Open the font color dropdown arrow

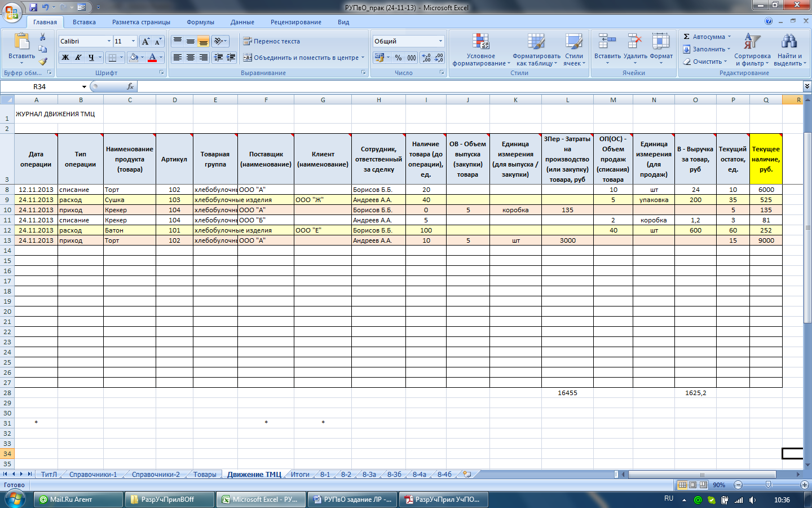[x=161, y=58]
